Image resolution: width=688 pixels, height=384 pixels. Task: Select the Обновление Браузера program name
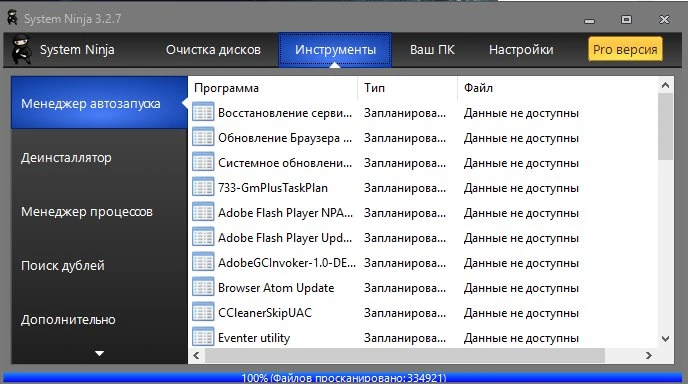(285, 138)
